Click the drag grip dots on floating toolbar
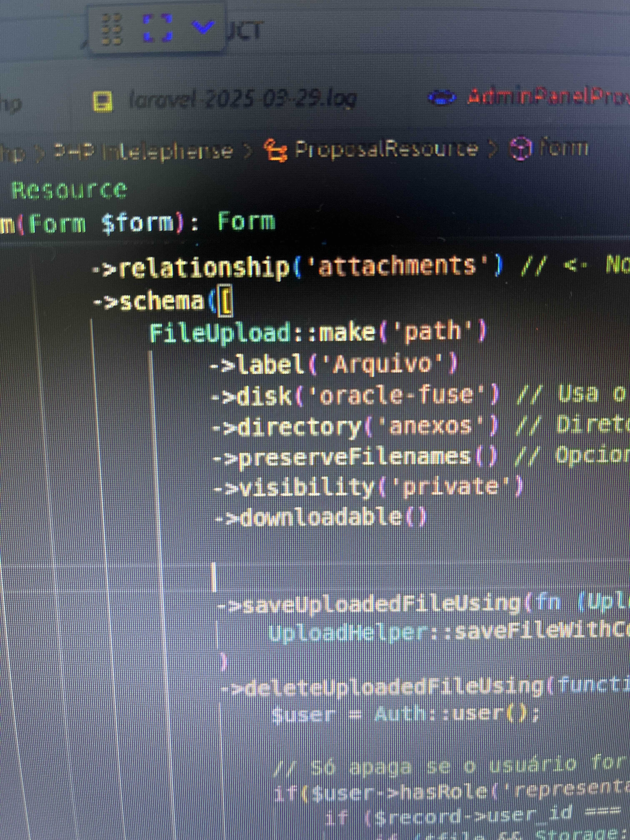This screenshot has width=630, height=840. (112, 29)
